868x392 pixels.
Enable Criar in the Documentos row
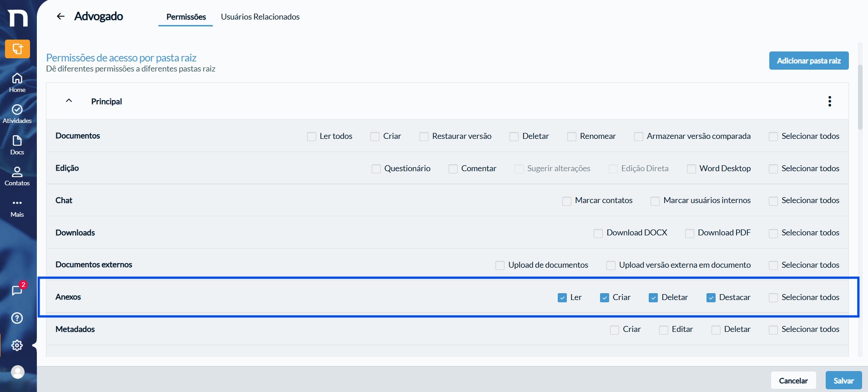(x=375, y=137)
